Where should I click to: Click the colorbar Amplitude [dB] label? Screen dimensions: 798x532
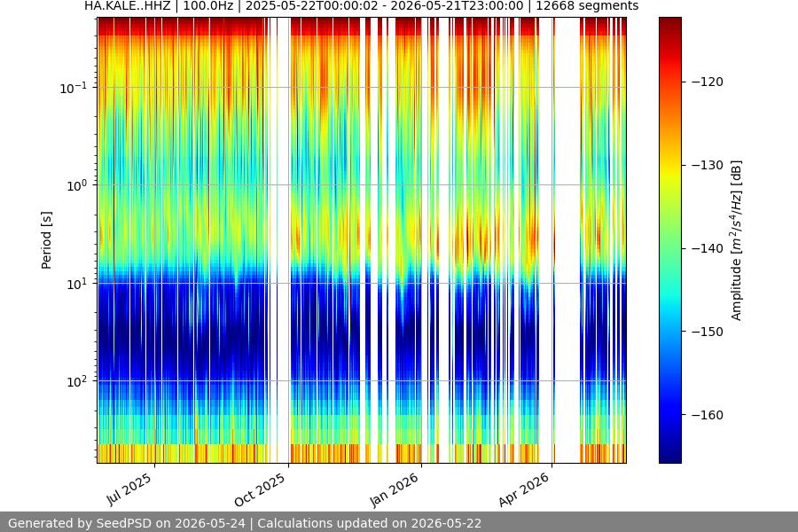[737, 240]
